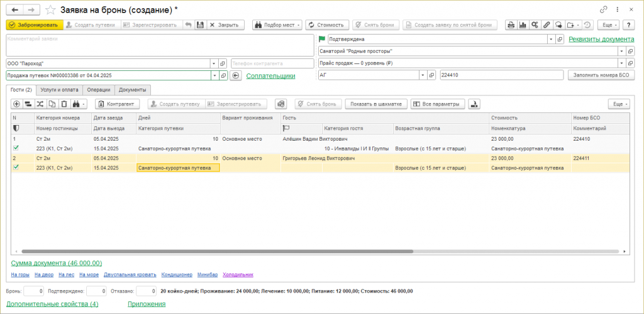Add a guest row with plus icon
The height and width of the screenshot is (314, 644).
[16, 104]
